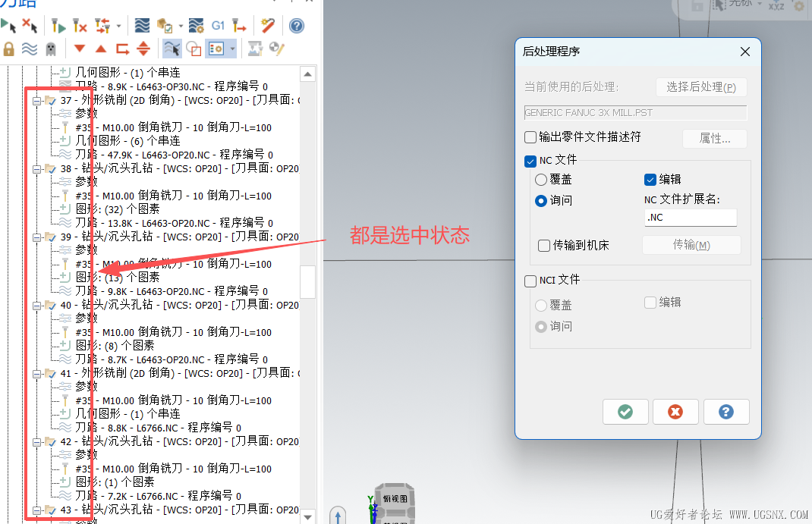Screen dimensions: 812x524
Task: Click 俯视图 face on view cube
Action: click(x=395, y=499)
